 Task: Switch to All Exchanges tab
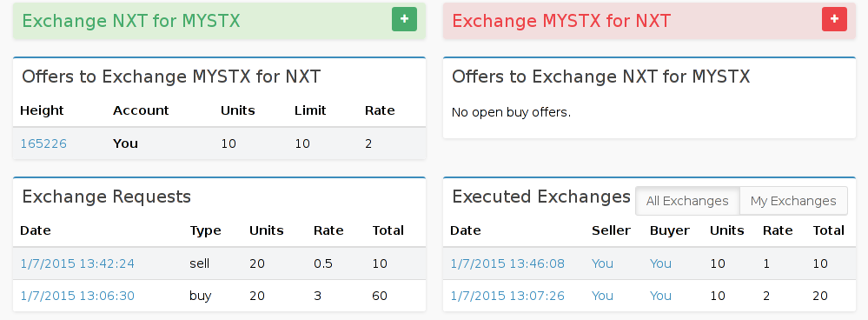pos(687,200)
